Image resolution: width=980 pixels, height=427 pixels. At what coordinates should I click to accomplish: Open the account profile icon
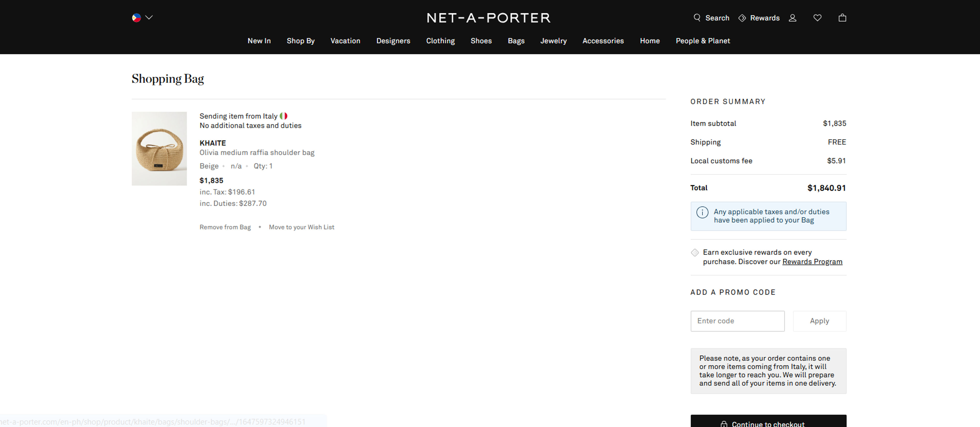point(792,18)
